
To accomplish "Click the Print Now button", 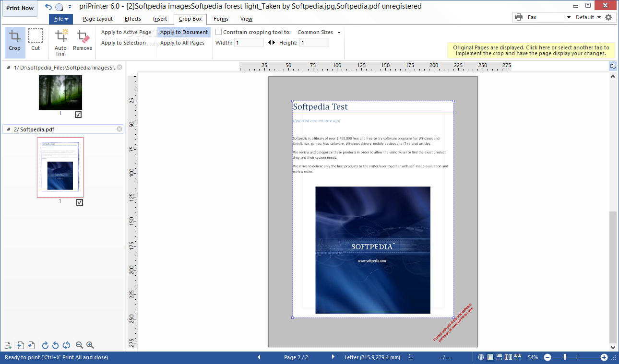I will 21,8.
